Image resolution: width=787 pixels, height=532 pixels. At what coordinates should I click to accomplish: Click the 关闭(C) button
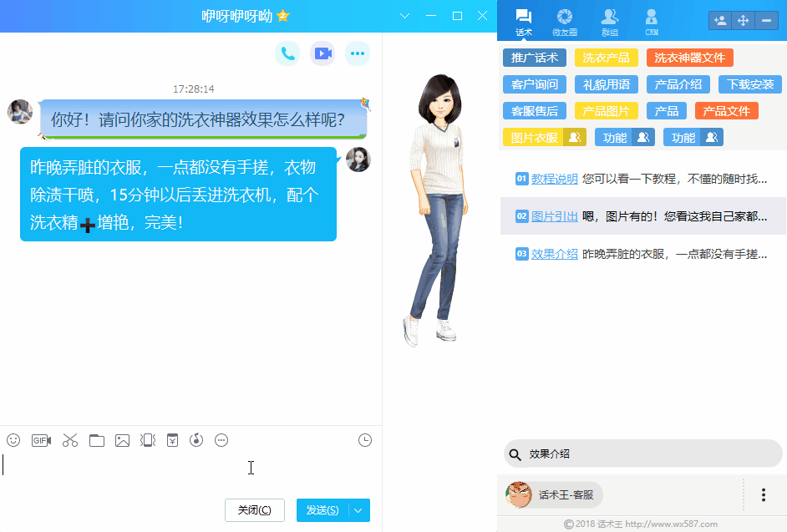tap(255, 510)
